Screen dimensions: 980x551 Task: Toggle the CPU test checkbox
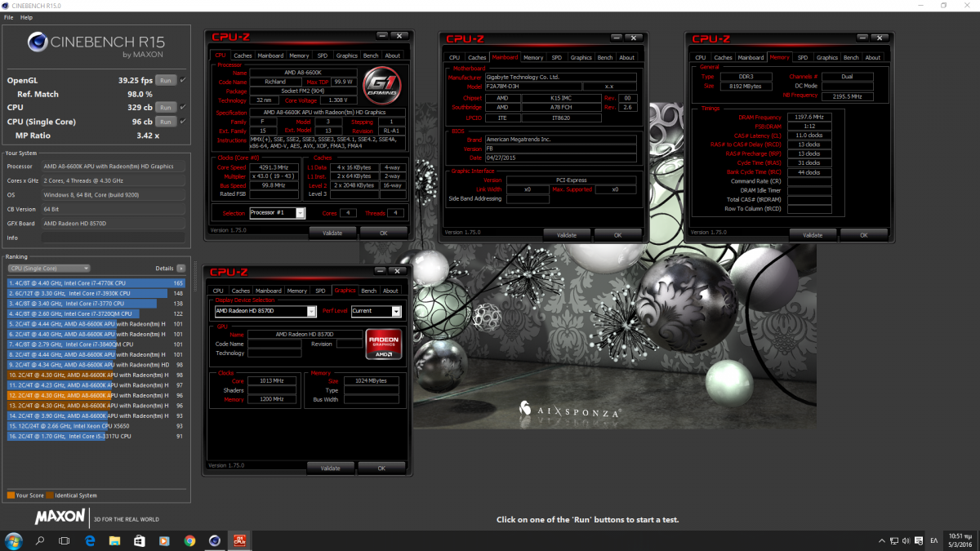point(183,107)
